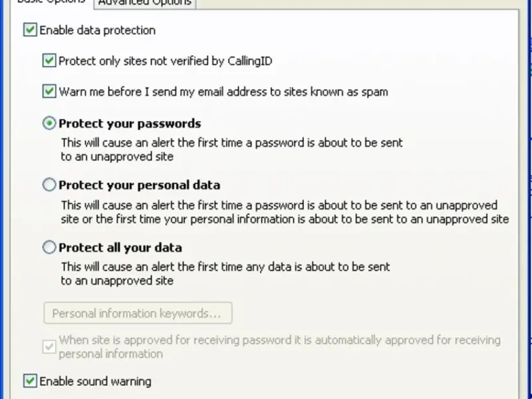Click the 'Warn me before I send my email' label
The image size is (532, 399).
[223, 92]
